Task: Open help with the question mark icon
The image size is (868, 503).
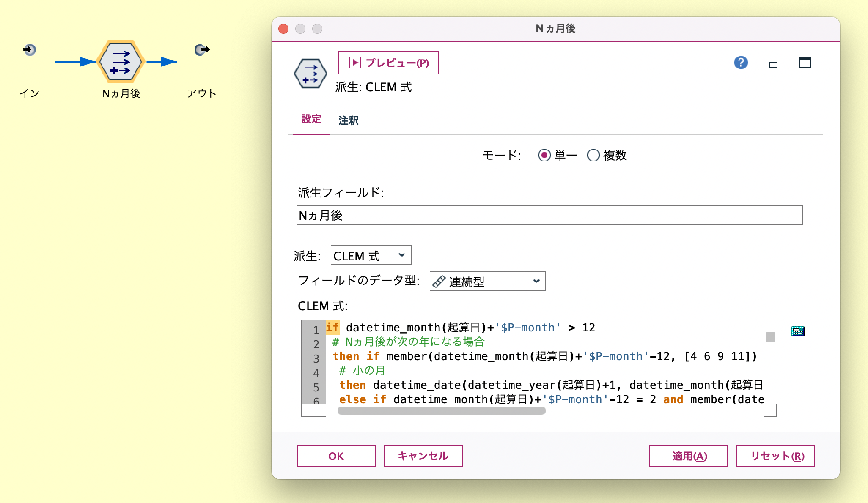Action: click(x=741, y=63)
